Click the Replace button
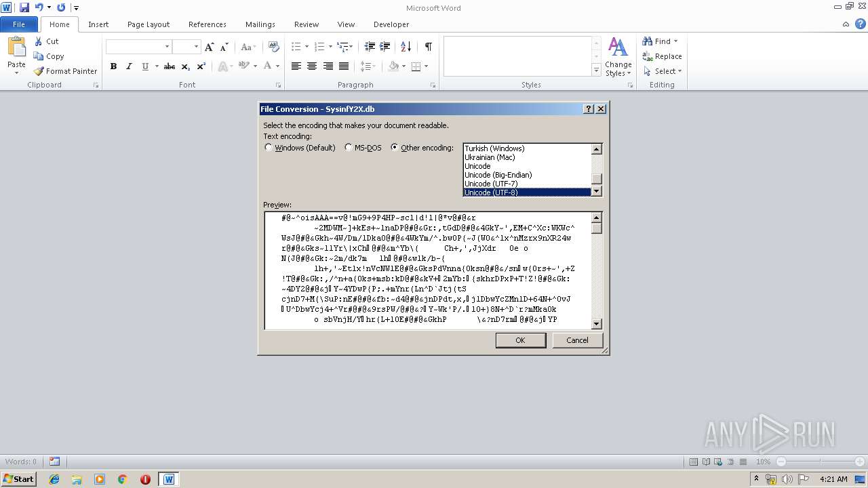Screen dimensions: 868x488 662,56
